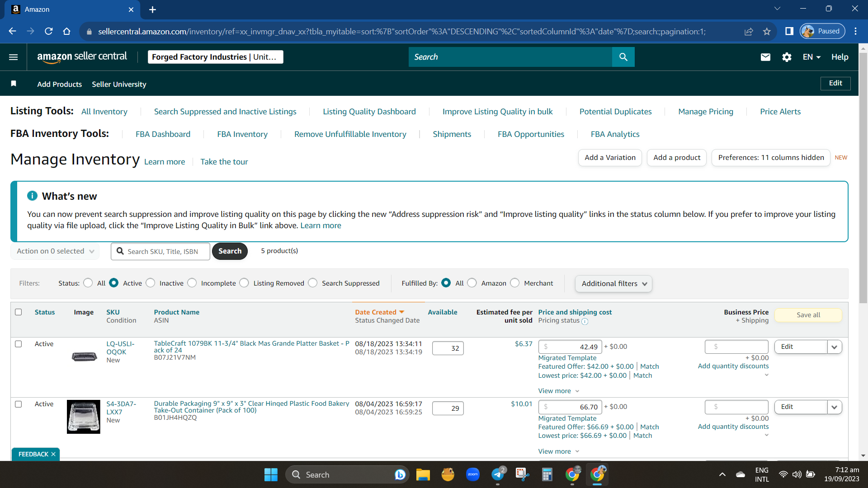The image size is (868, 488).
Task: Open a new browser tab
Action: [152, 9]
